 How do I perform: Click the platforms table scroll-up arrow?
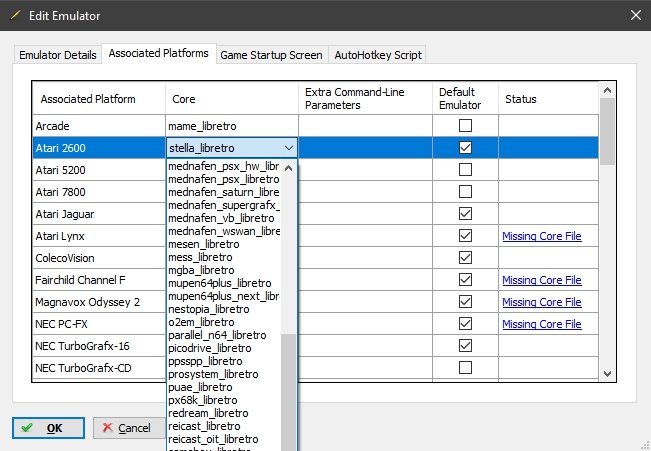[x=607, y=90]
